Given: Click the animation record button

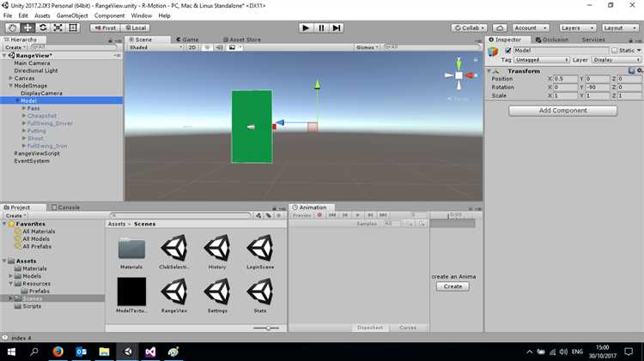Looking at the screenshot, I should point(319,215).
